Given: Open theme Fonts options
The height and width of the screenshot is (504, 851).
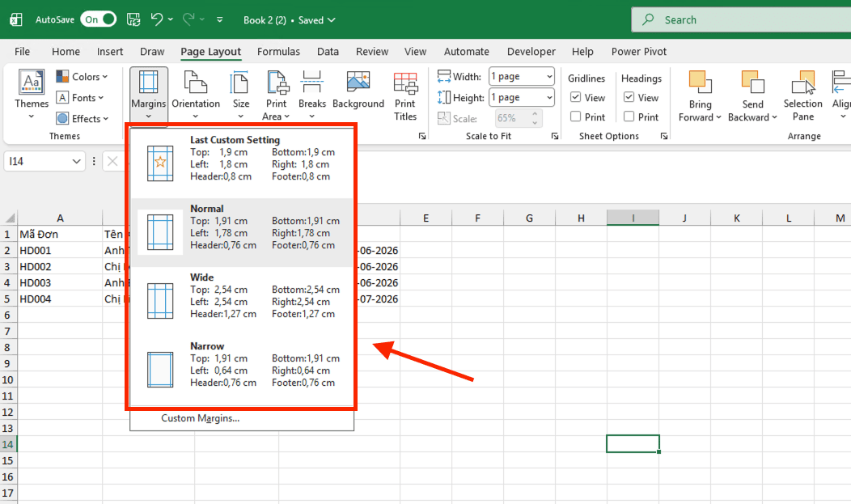Looking at the screenshot, I should [80, 98].
